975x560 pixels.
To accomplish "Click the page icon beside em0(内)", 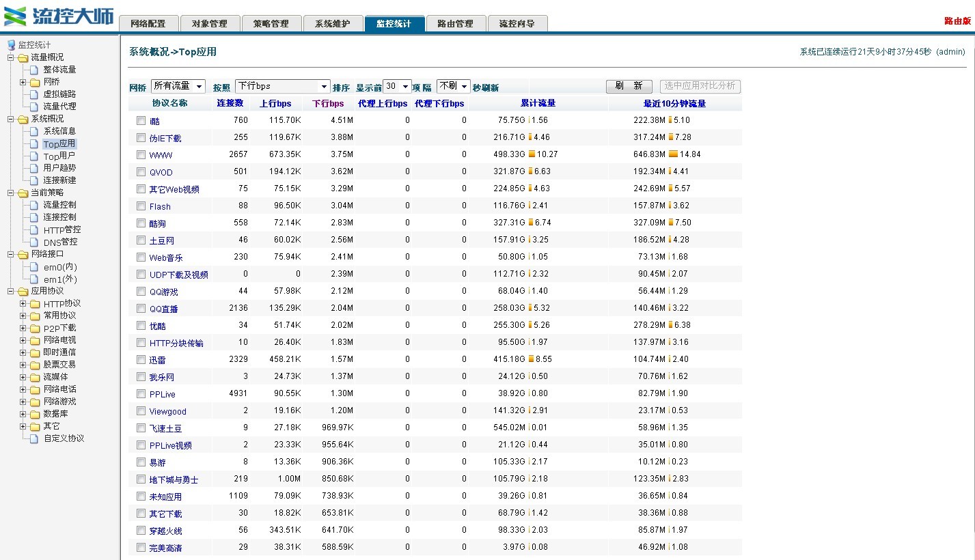I will 35,267.
